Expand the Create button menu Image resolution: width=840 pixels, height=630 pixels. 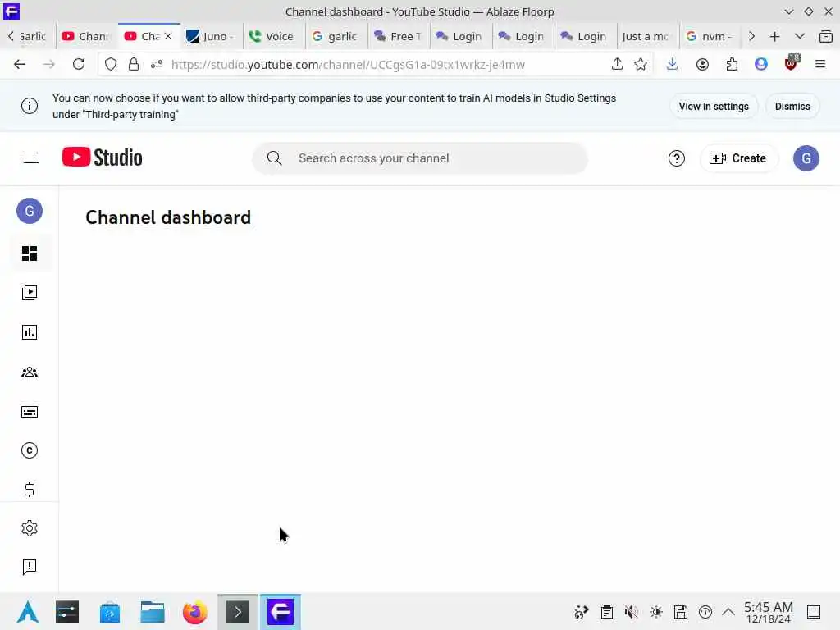pyautogui.click(x=738, y=158)
